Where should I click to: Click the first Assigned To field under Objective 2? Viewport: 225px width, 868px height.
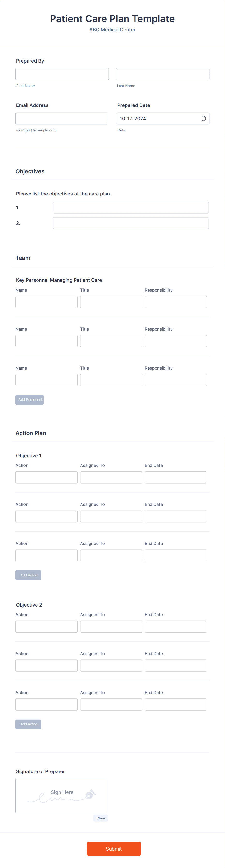pyautogui.click(x=111, y=626)
